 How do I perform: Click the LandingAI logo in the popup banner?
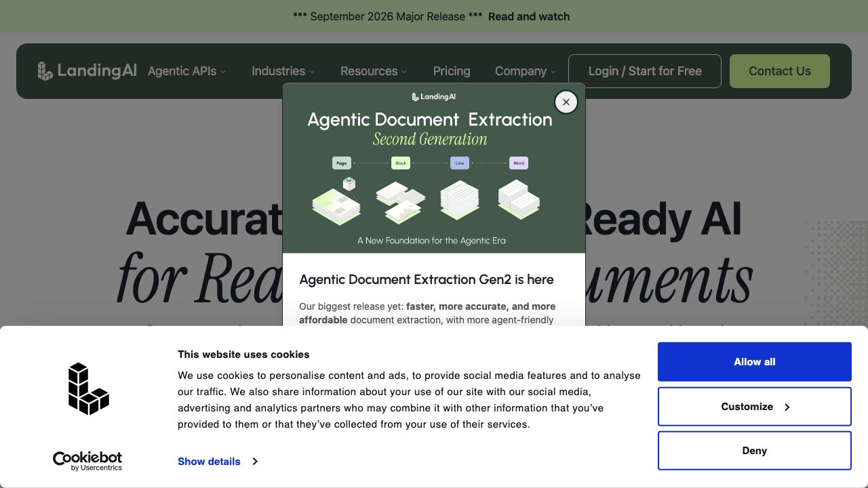tap(434, 97)
